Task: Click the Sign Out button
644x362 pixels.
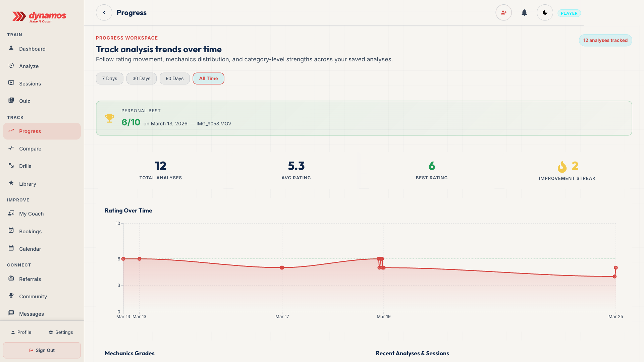Action: pyautogui.click(x=42, y=350)
